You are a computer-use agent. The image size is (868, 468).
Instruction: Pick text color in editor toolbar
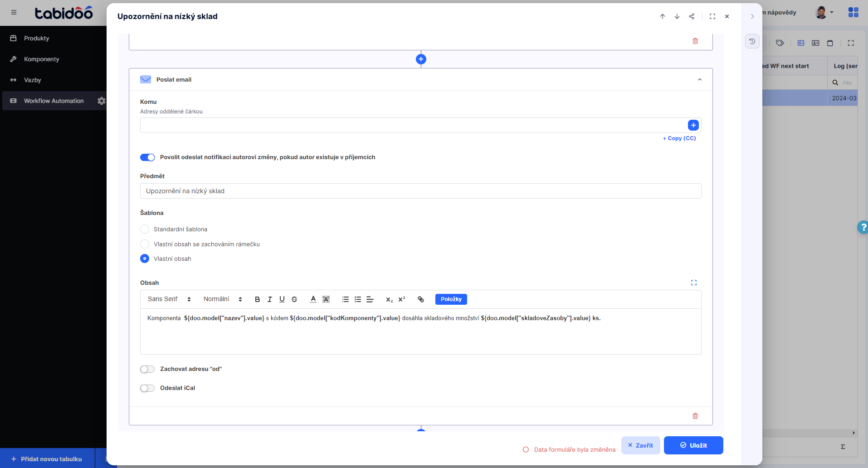(313, 299)
